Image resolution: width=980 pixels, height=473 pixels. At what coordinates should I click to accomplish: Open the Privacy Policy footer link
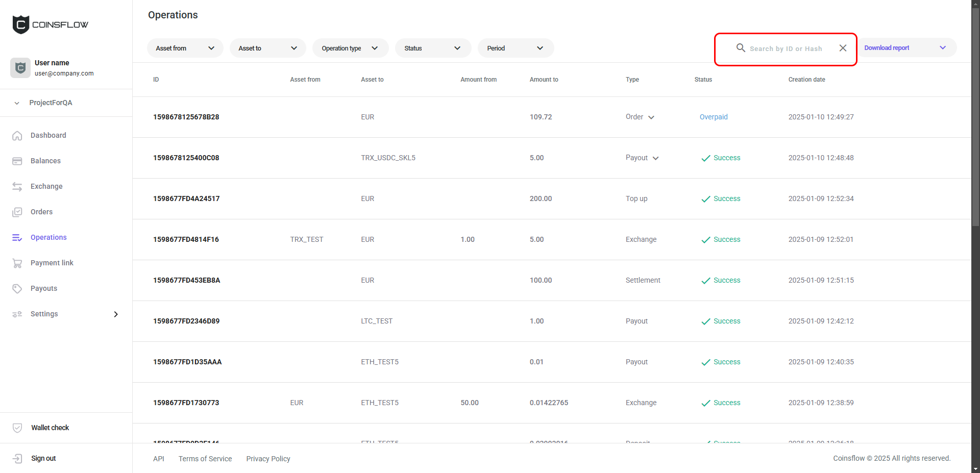[268, 459]
